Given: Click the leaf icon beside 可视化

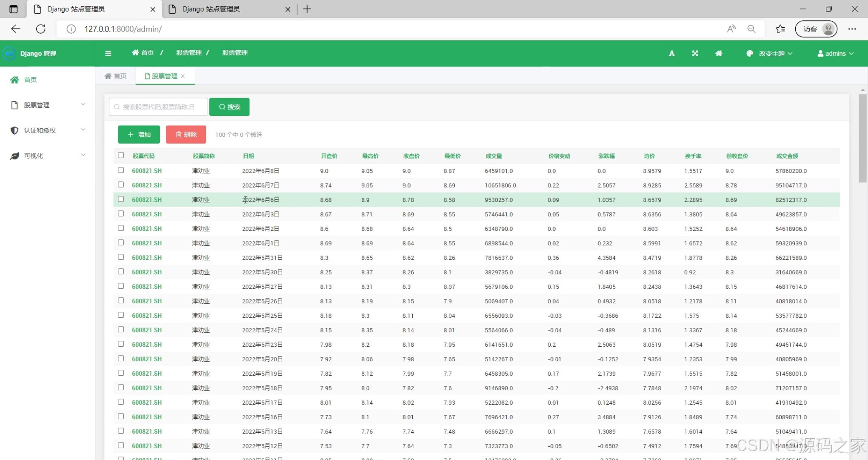Looking at the screenshot, I should tap(14, 156).
